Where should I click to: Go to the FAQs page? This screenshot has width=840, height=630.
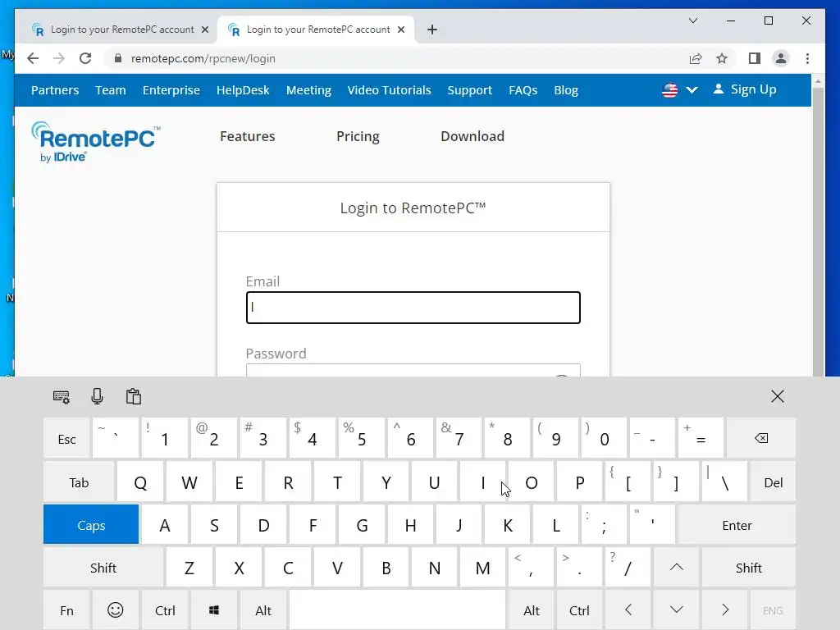click(x=523, y=90)
